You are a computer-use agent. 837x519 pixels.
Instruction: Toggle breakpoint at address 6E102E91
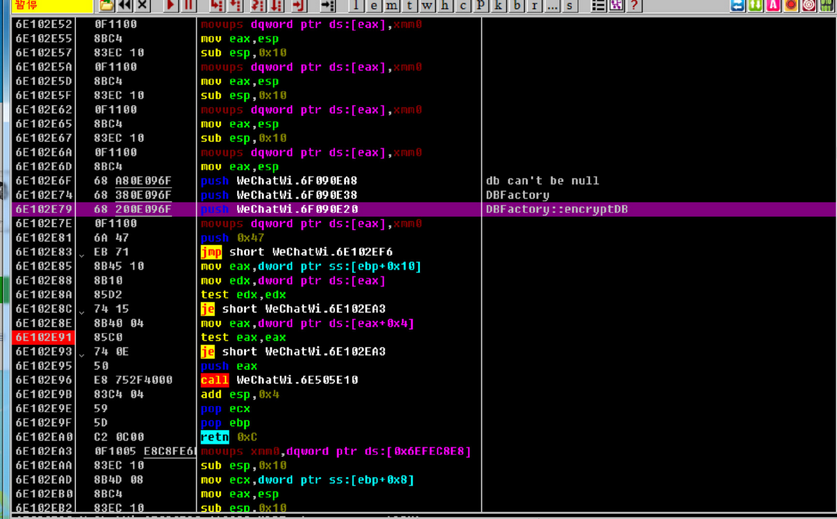(x=44, y=337)
